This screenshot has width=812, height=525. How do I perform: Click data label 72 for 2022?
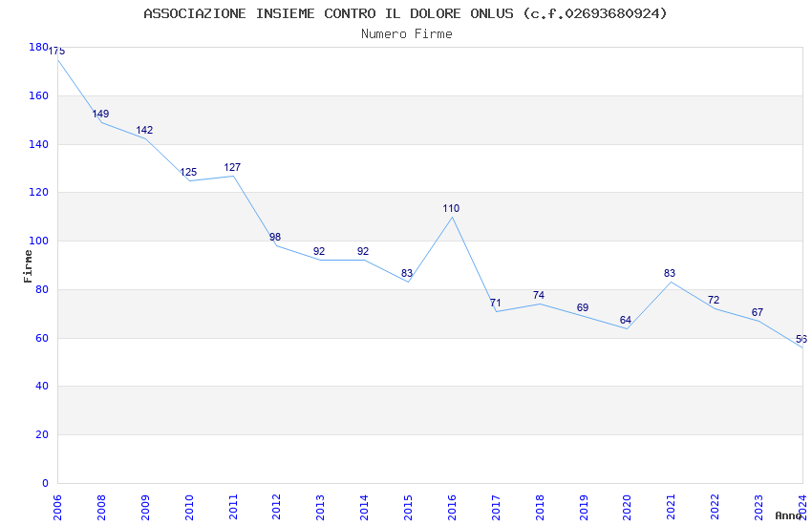click(714, 300)
